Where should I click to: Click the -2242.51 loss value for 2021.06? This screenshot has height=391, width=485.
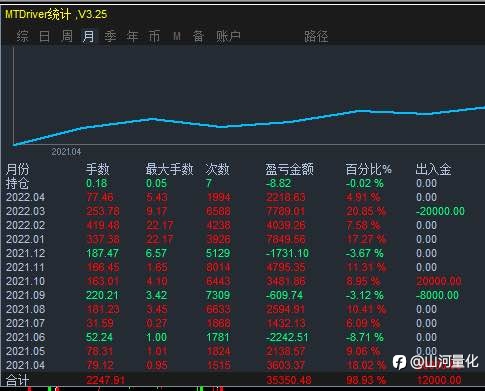click(287, 337)
